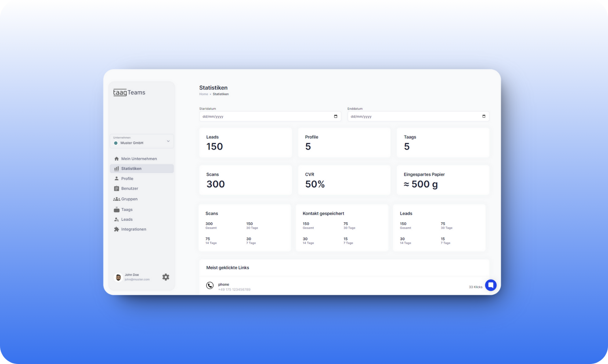608x364 pixels.
Task: Open settings via the gear icon
Action: tap(166, 277)
